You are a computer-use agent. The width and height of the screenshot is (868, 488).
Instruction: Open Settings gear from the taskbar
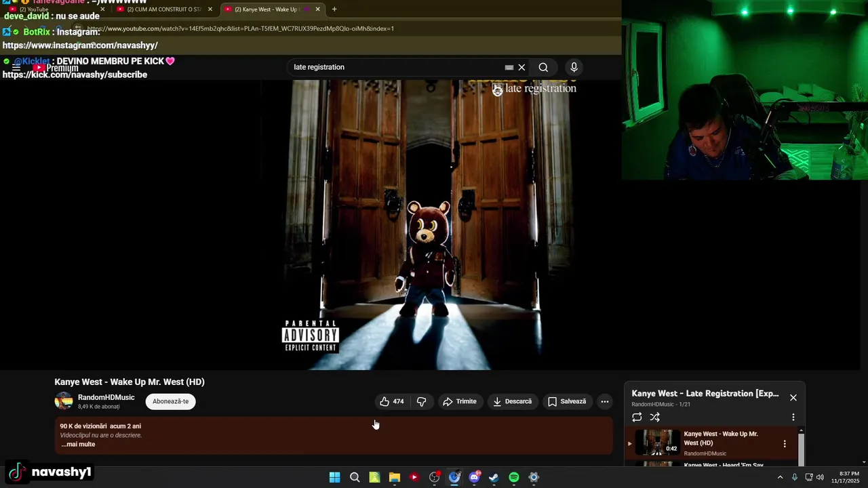pos(534,477)
